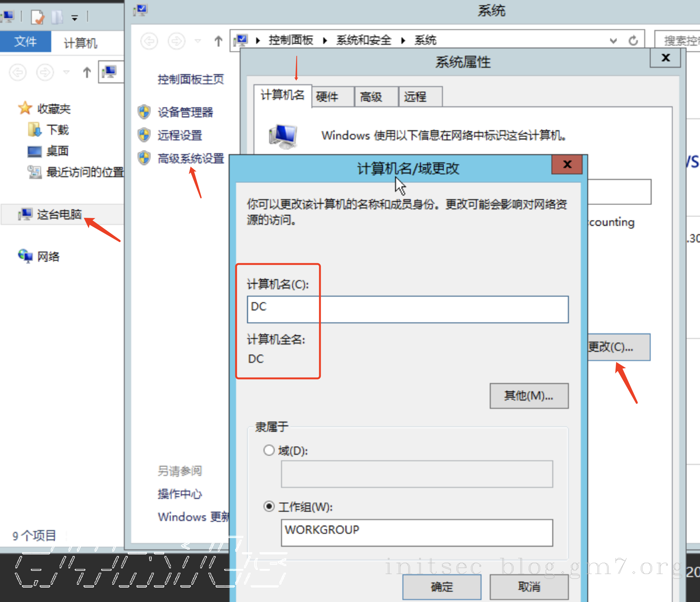Open the 下载 (Downloads) folder
The width and height of the screenshot is (700, 602).
pyautogui.click(x=57, y=130)
